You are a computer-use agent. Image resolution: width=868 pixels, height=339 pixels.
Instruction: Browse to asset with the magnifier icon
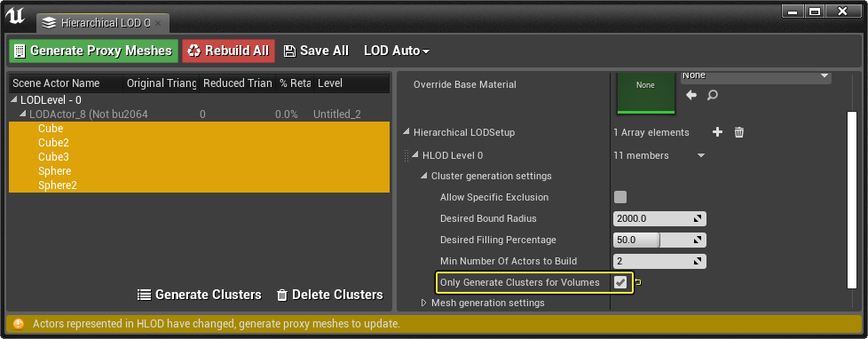pyautogui.click(x=713, y=95)
